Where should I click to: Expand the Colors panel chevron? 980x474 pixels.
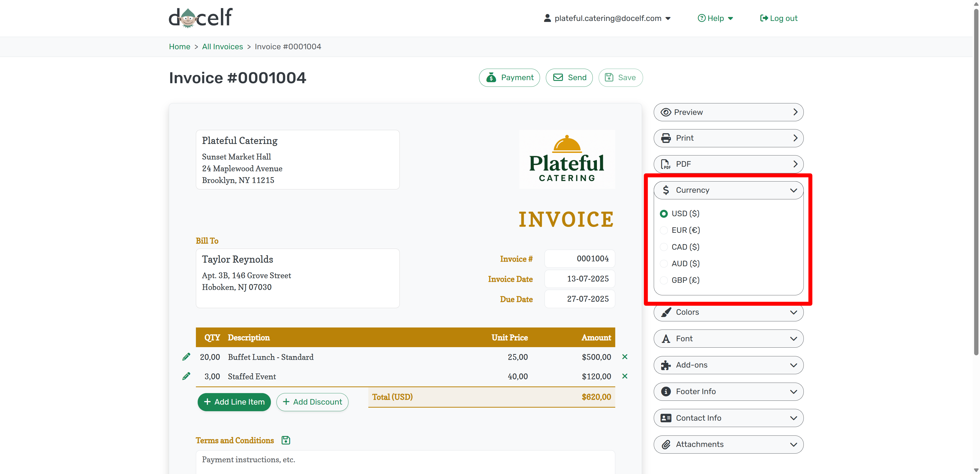coord(793,313)
